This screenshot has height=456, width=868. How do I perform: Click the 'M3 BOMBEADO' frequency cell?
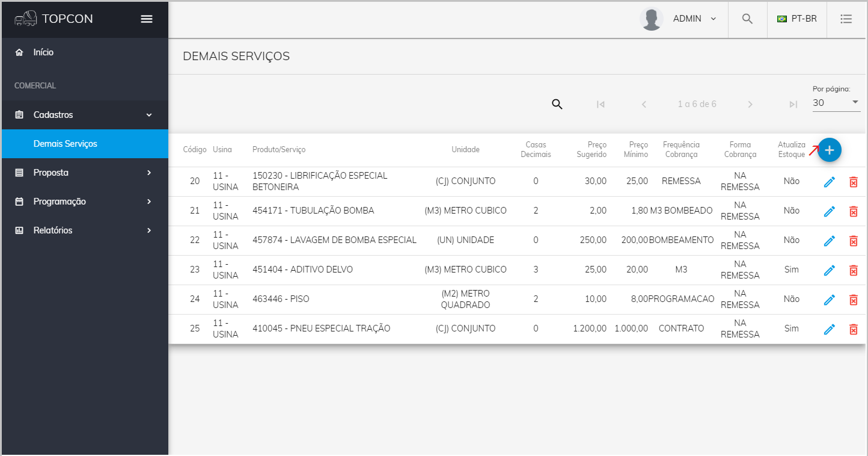point(681,211)
